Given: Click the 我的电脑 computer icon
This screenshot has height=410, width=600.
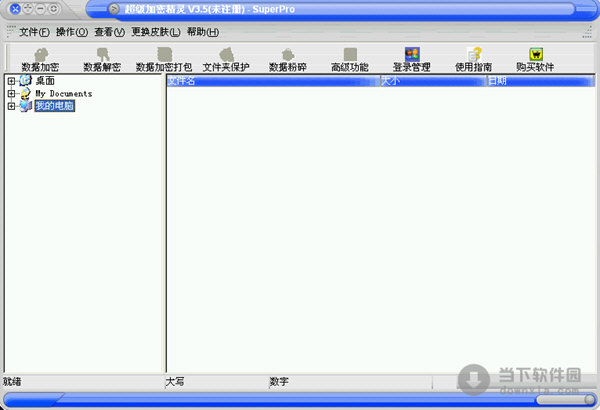Looking at the screenshot, I should coord(26,106).
